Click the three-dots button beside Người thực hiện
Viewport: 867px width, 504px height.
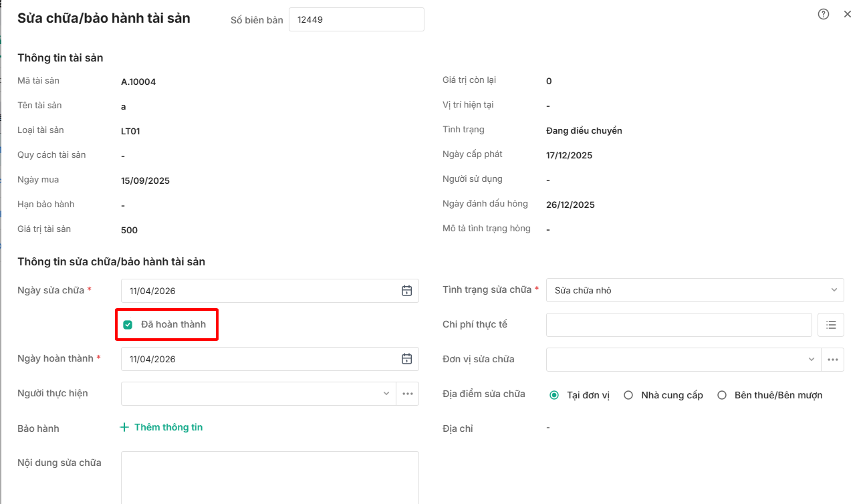(407, 394)
